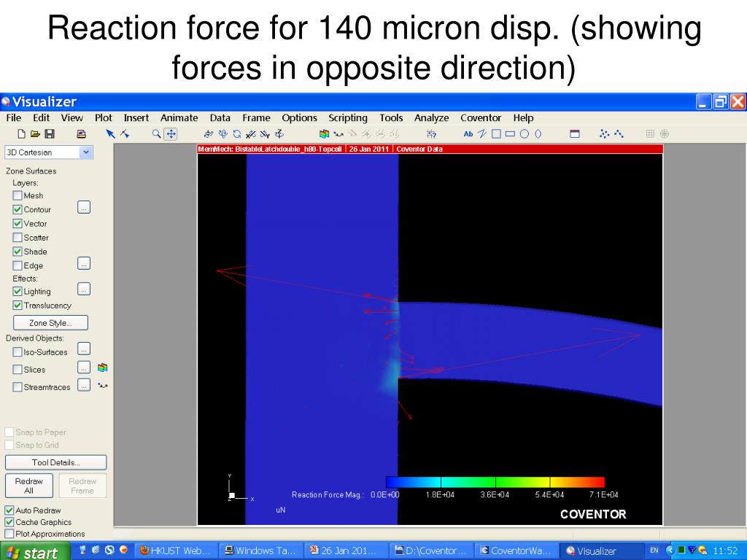The width and height of the screenshot is (747, 560).
Task: Uncheck Auto Redraw option
Action: pos(9,510)
